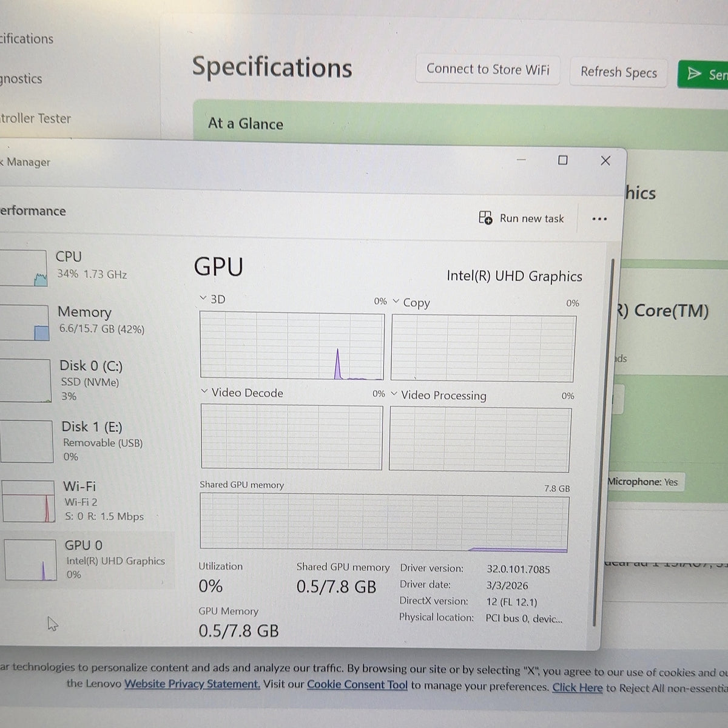Click the Shared GPU memory 0.5/7.8 GB value
This screenshot has height=728, width=728.
[x=336, y=587]
